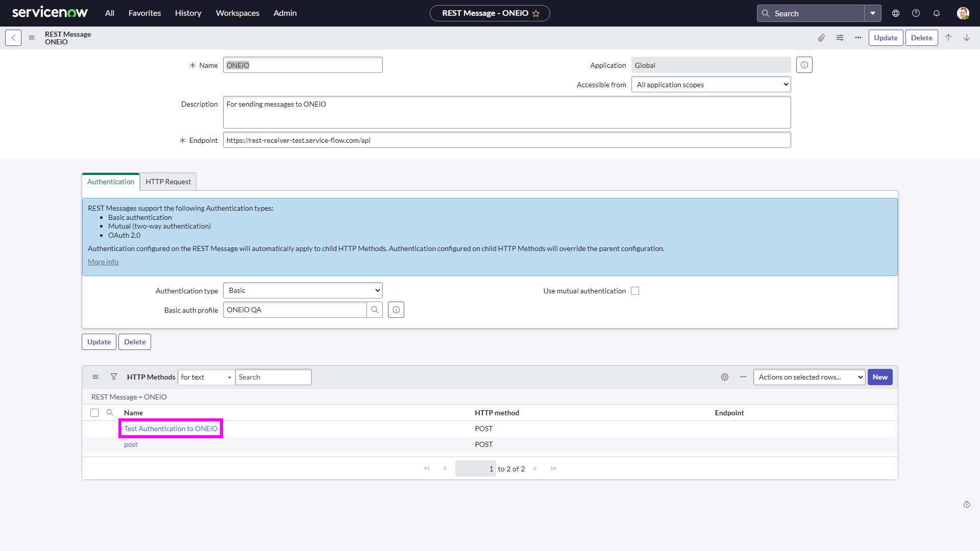Open the help question mark icon
The width and height of the screenshot is (980, 551).
916,13
